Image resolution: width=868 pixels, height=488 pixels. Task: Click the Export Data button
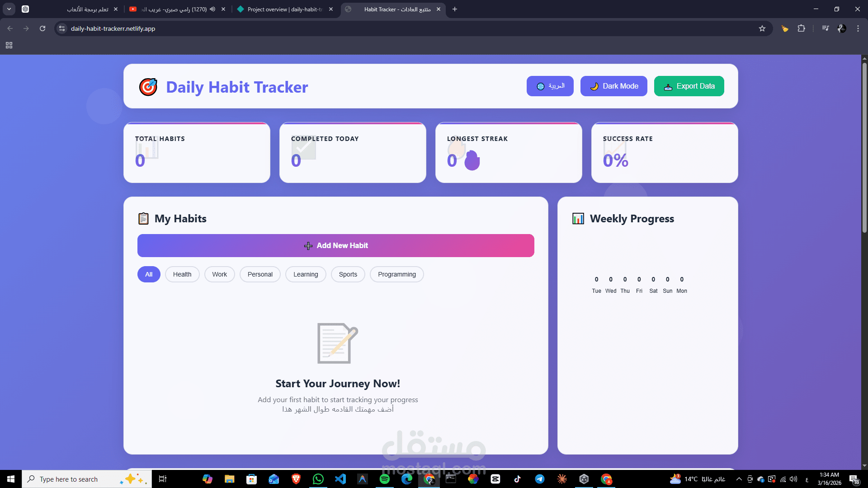689,86
